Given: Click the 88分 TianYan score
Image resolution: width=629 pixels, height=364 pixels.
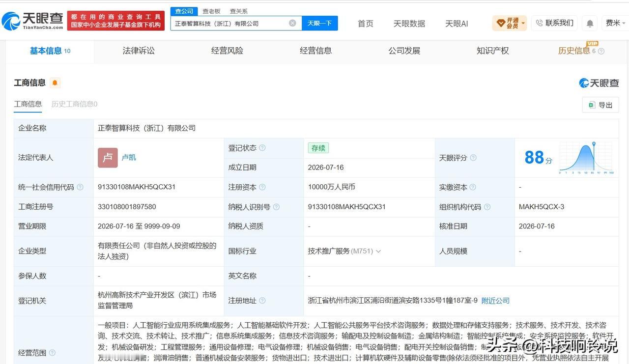Looking at the screenshot, I should [x=538, y=158].
